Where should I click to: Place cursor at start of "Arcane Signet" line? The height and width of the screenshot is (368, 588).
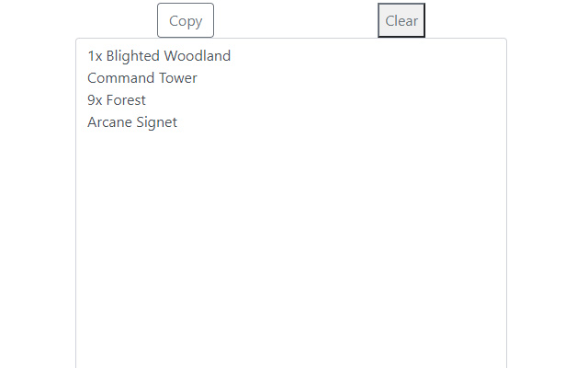(x=88, y=122)
